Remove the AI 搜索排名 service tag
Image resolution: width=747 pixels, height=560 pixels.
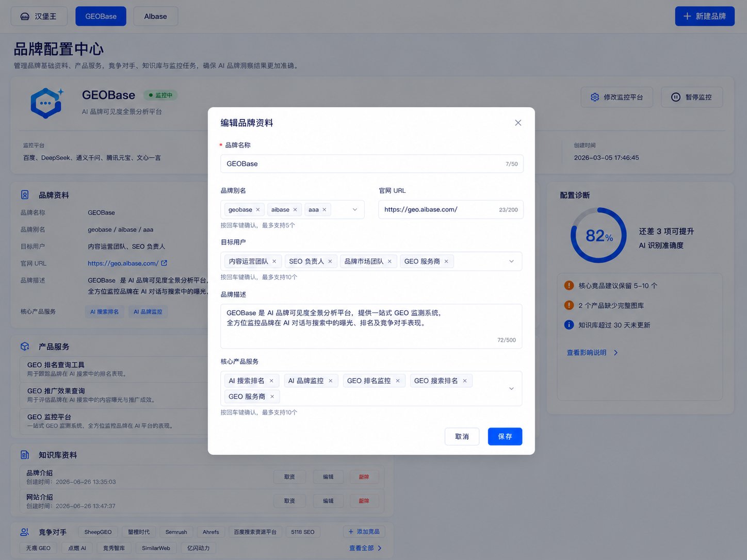pos(271,381)
